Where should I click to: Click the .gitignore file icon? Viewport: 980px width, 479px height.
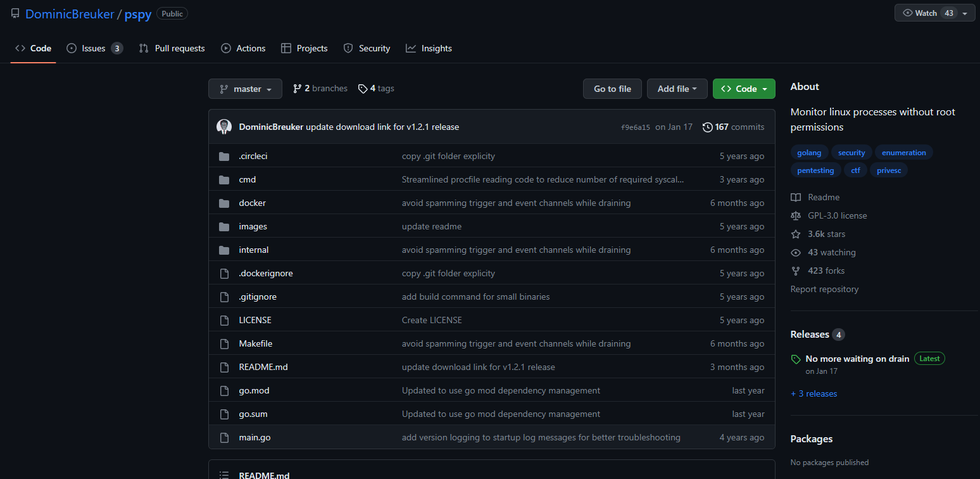223,297
